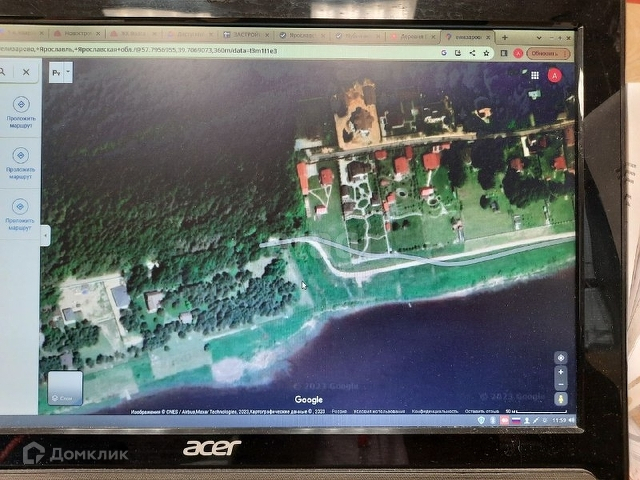Click the browser address bar URL
Image resolution: width=640 pixels, height=480 pixels.
point(139,50)
